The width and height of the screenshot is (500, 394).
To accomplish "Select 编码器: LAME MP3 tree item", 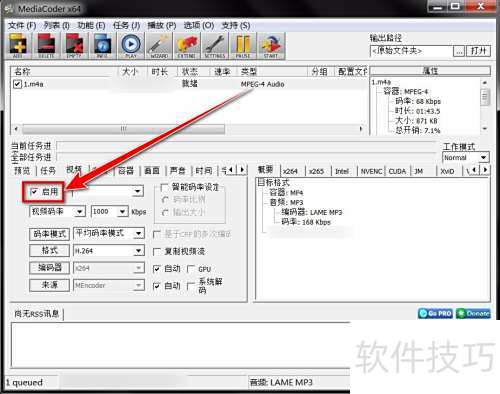I will [x=312, y=212].
